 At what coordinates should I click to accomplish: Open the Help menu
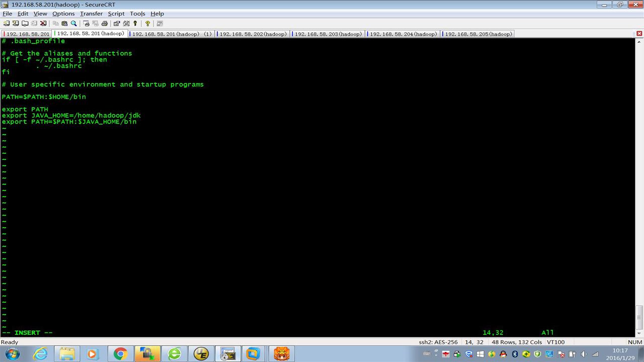pos(157,14)
